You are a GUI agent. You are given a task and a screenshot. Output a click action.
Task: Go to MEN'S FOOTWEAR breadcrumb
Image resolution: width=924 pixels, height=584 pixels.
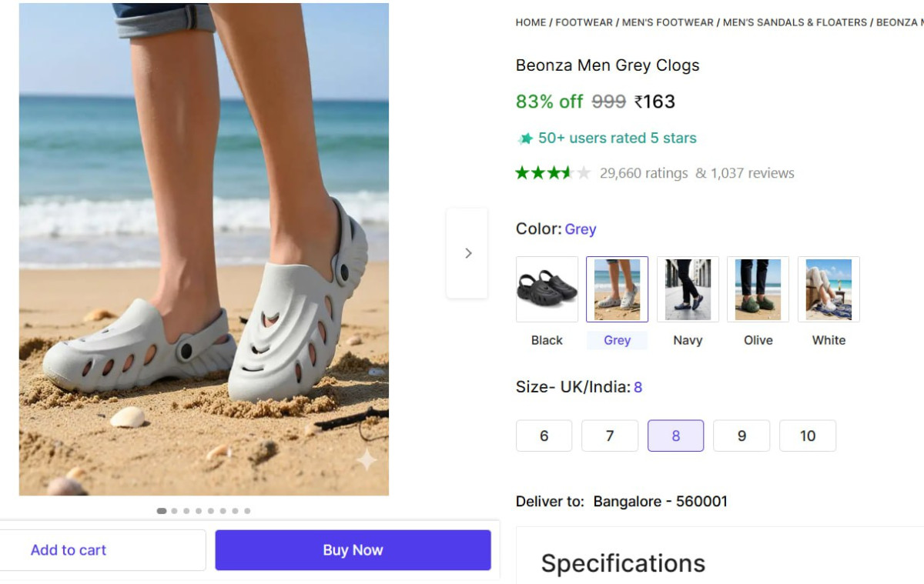pos(668,22)
